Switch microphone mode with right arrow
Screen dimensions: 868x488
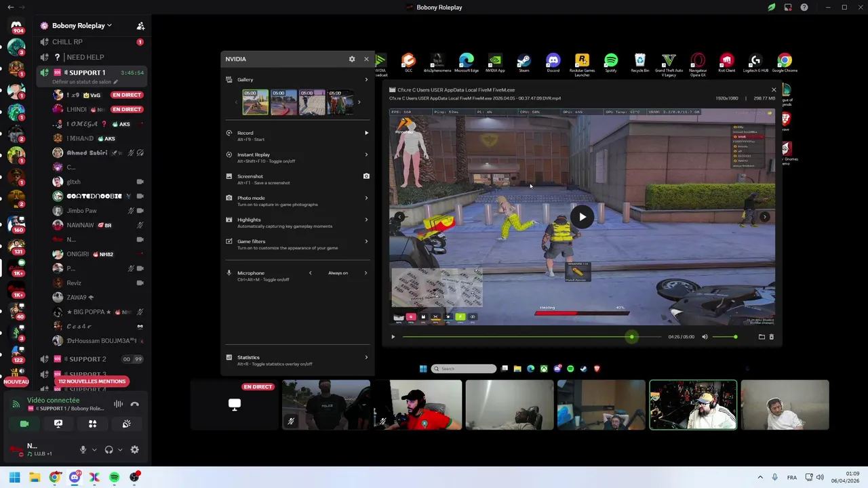coord(366,273)
